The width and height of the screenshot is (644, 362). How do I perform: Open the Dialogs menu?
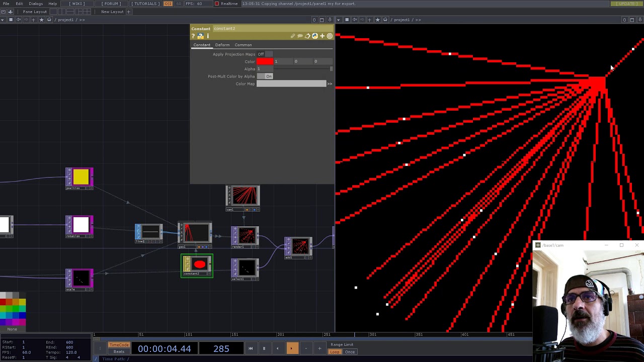36,4
